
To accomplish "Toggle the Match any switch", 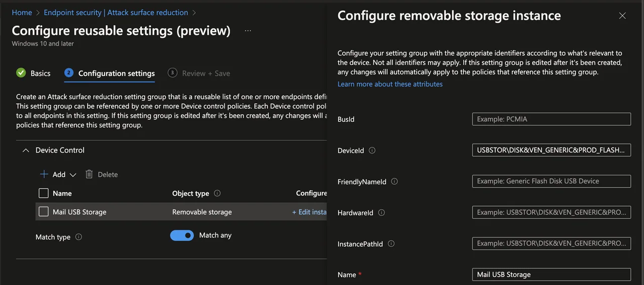I will [x=182, y=235].
